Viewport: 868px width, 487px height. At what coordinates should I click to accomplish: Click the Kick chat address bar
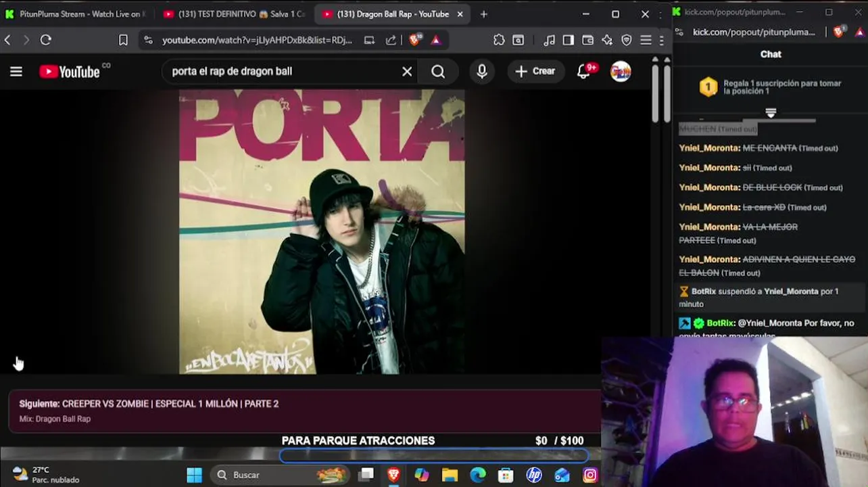754,32
